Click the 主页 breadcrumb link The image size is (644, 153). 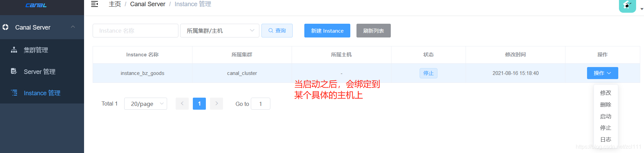[115, 4]
